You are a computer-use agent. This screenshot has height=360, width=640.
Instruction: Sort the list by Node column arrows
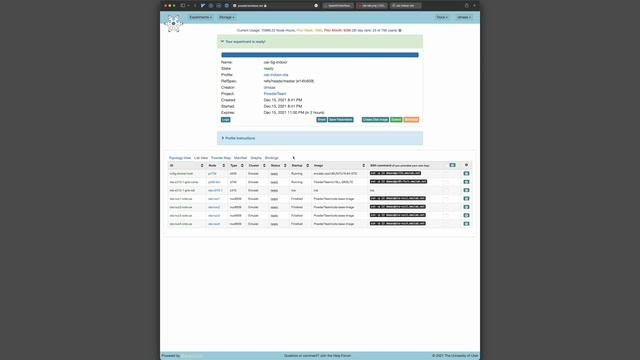coord(223,165)
